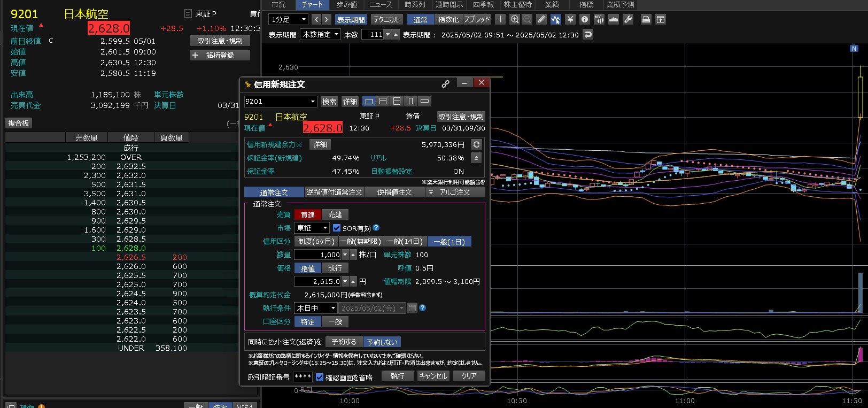Switch to 逆指値付通常注文 tab
The height and width of the screenshot is (408, 868).
[x=334, y=192]
